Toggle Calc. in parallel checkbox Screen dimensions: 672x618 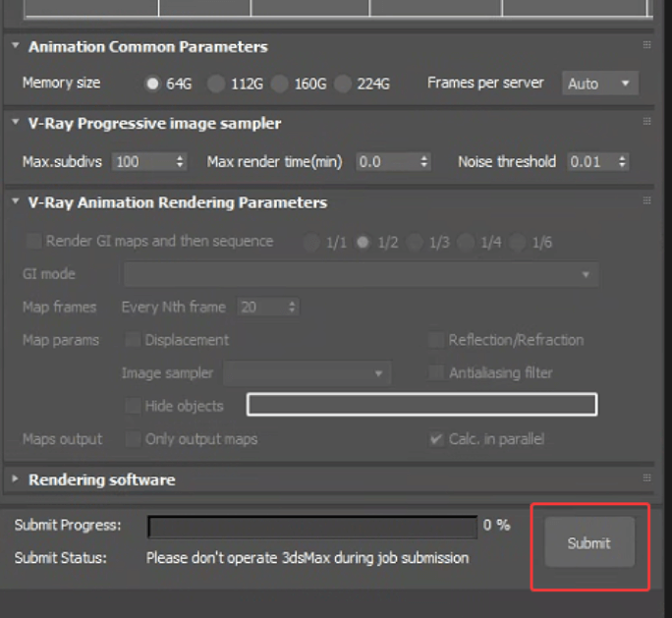coord(436,439)
